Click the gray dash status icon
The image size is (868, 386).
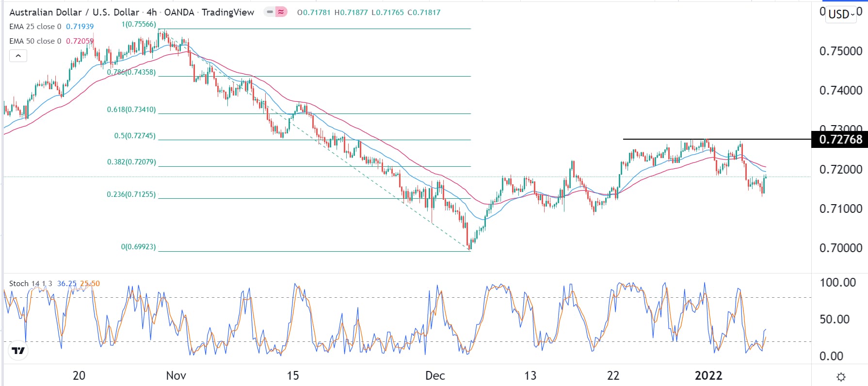270,12
